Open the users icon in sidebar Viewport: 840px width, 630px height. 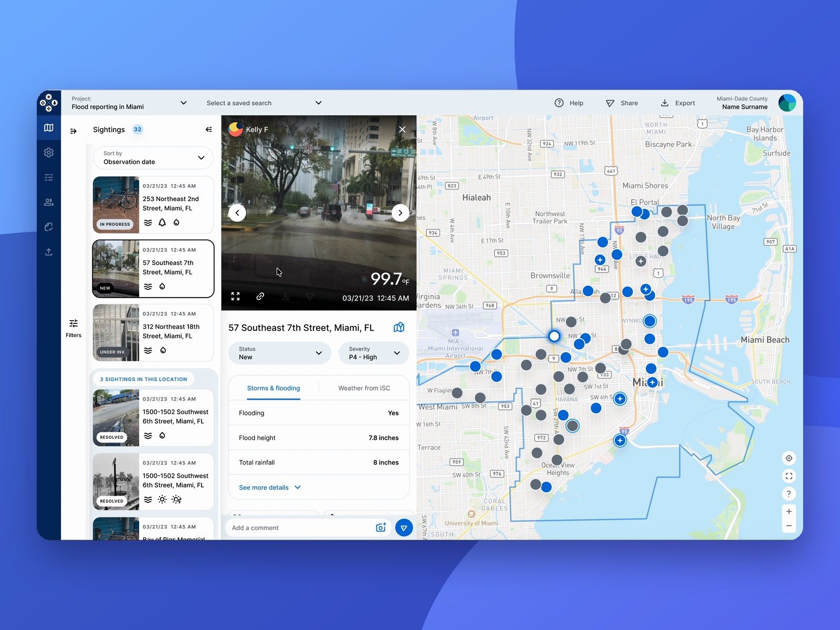(x=49, y=202)
